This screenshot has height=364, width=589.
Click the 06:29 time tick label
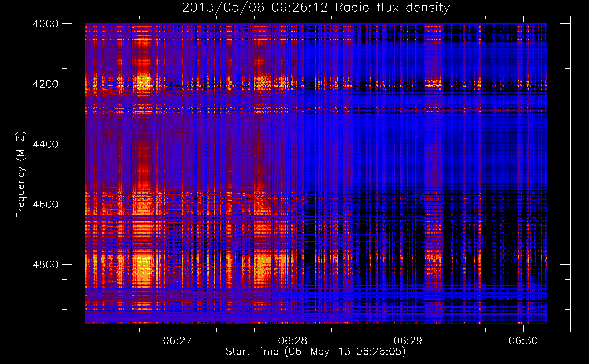pos(408,341)
